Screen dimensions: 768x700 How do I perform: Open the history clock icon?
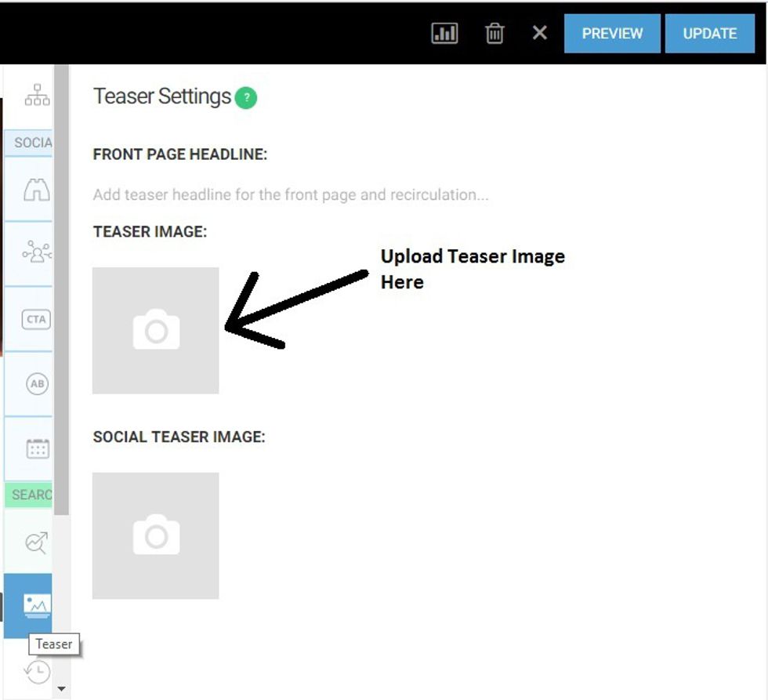point(37,672)
